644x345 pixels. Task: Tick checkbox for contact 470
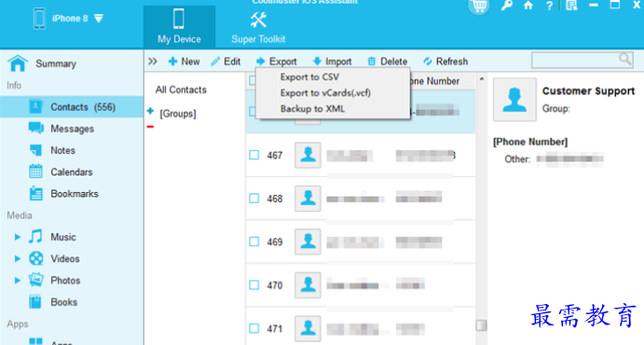tap(254, 284)
